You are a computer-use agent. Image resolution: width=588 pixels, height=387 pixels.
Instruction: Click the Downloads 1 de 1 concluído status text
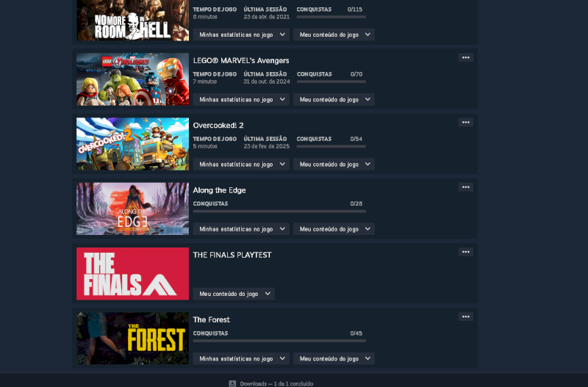pyautogui.click(x=276, y=383)
